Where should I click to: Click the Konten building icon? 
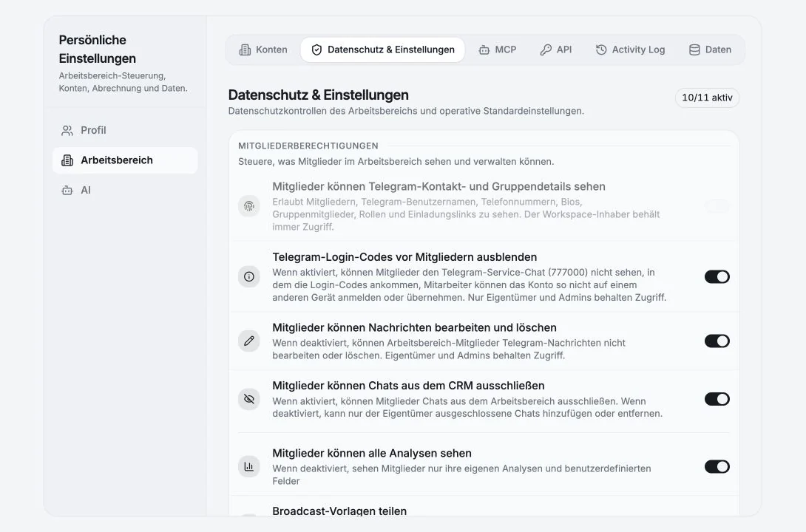pos(245,50)
